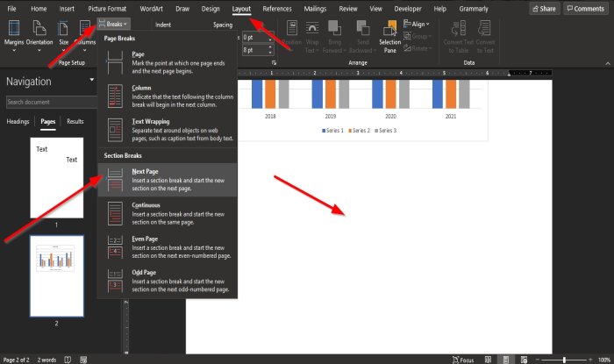Open the WordArt tab
This screenshot has width=614, height=364.
(x=151, y=9)
